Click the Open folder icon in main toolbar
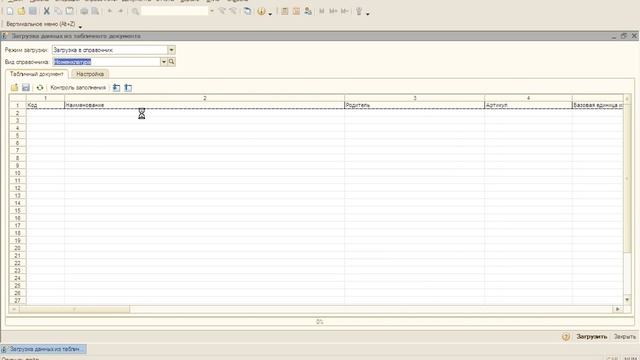This screenshot has width=640, height=360. tap(21, 11)
